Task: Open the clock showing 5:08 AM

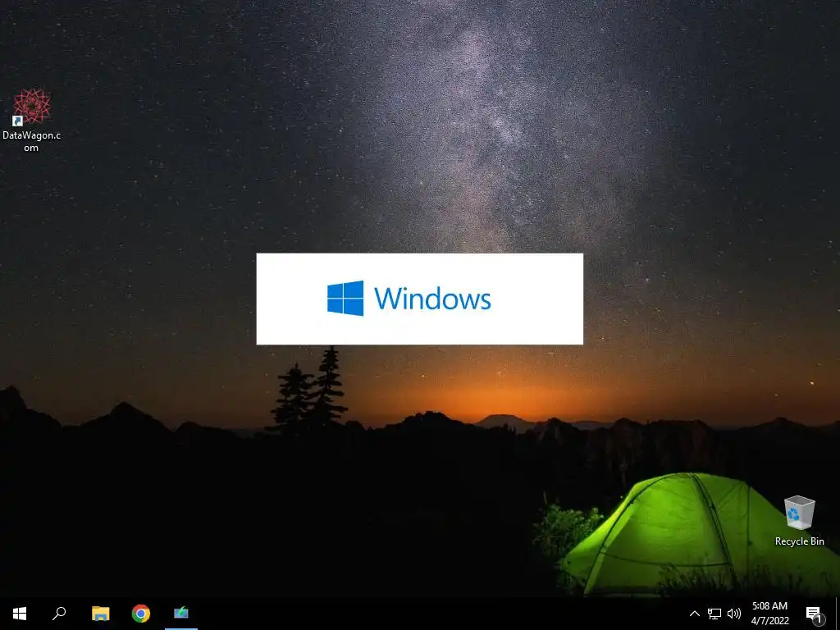Action: [769, 614]
